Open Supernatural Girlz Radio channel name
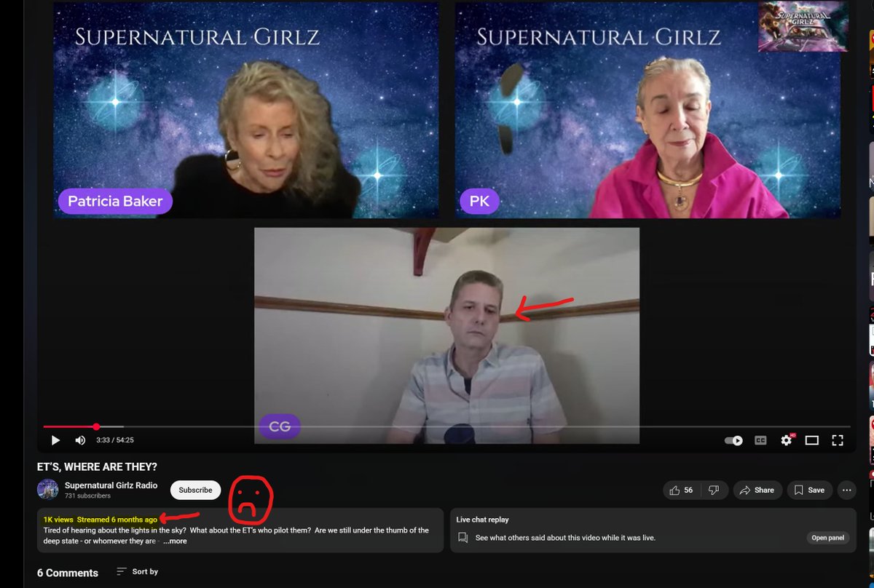874x588 pixels. tap(110, 485)
